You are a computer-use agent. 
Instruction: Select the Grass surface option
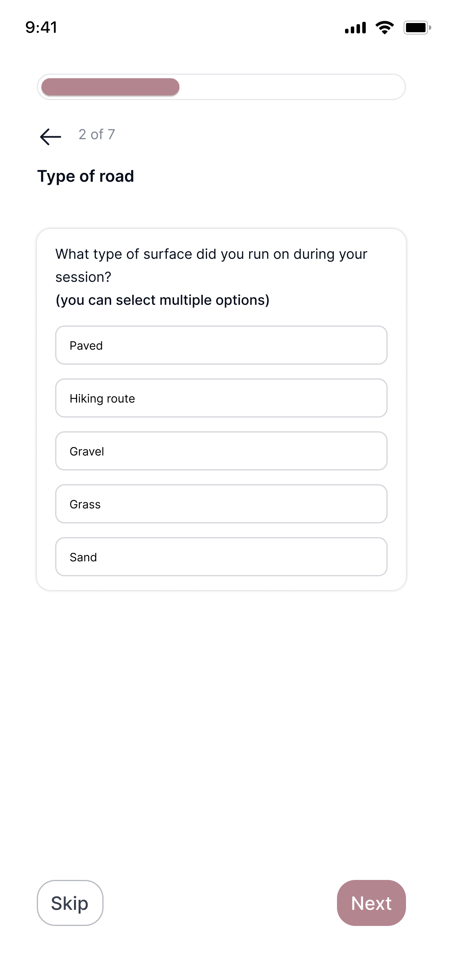(x=221, y=504)
